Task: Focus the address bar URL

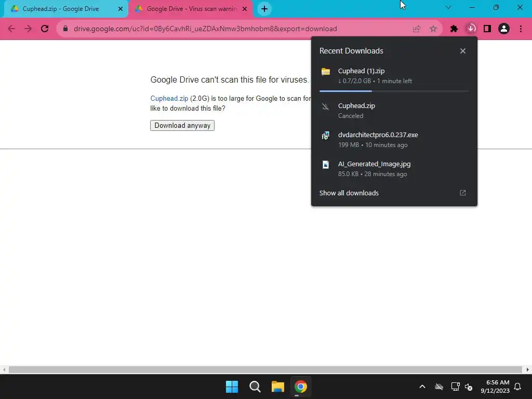Action: [x=205, y=29]
